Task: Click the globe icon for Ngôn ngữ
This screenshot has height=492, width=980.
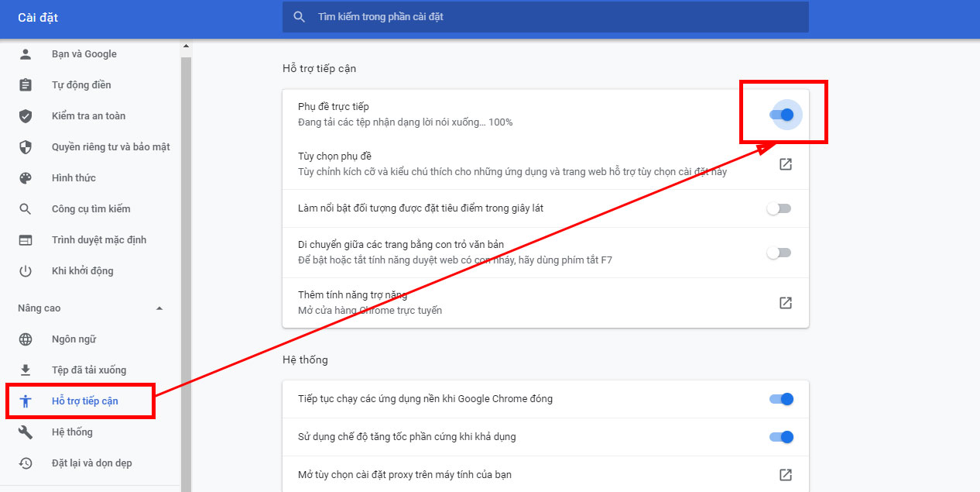Action: pyautogui.click(x=26, y=339)
